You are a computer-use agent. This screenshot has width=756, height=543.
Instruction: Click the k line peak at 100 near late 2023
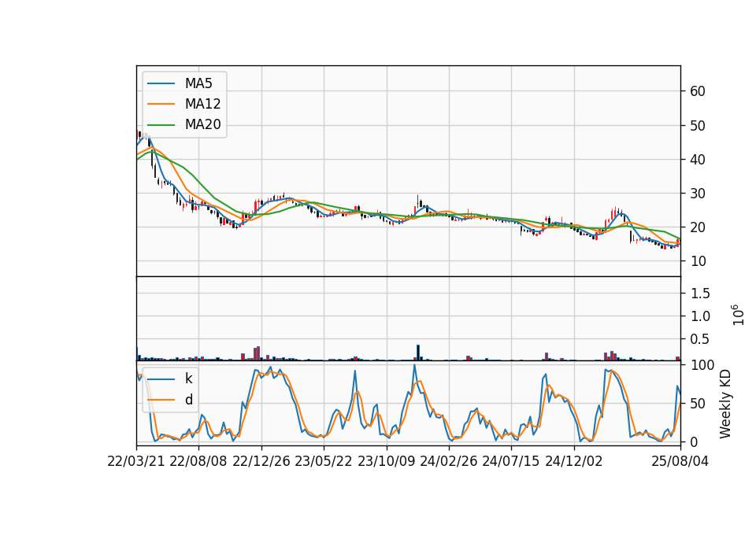click(414, 365)
